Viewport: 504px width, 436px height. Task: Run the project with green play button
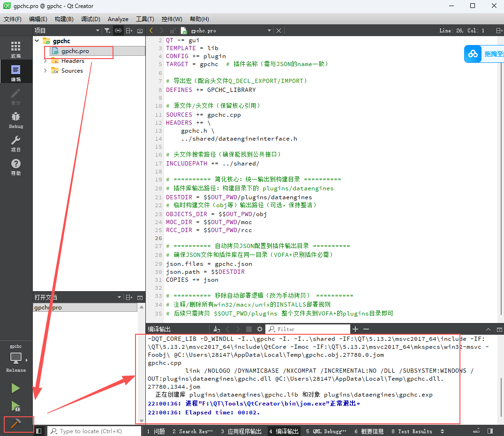(x=15, y=389)
